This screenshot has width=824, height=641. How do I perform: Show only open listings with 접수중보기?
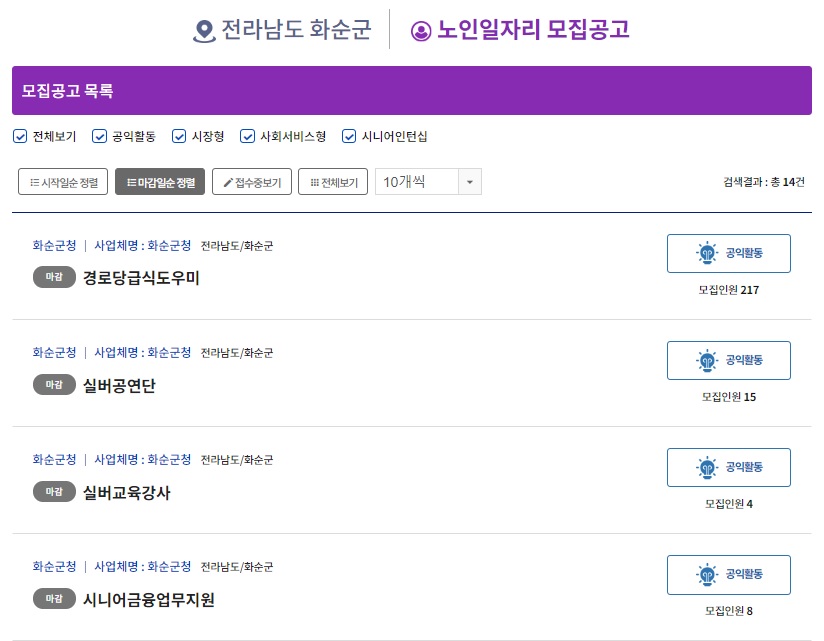[x=252, y=182]
